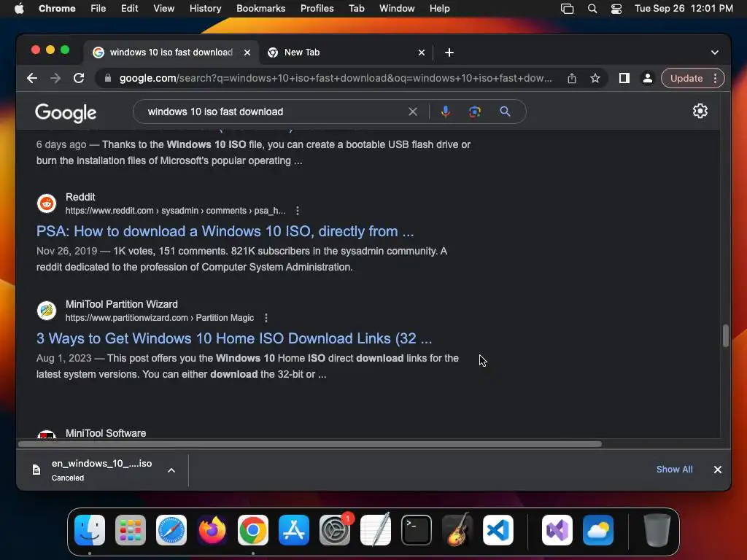This screenshot has height=560, width=747.
Task: Open more options for partitionwizard.com result
Action: (x=266, y=318)
